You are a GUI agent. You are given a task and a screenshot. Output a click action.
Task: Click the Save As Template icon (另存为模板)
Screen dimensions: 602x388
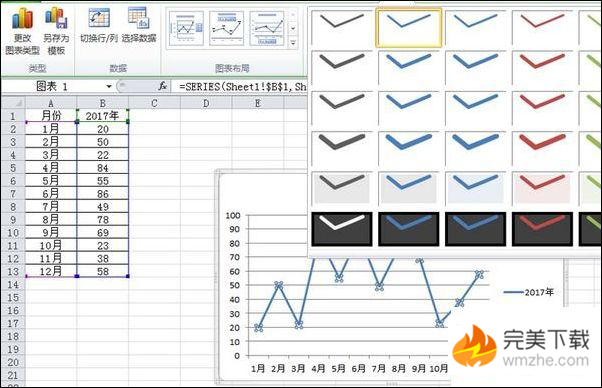point(56,31)
